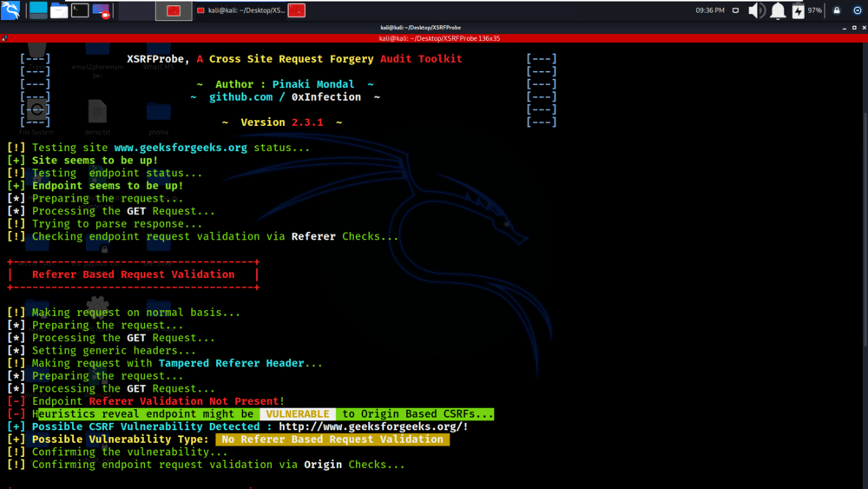Click the 'Trying to parse response...' line
Screen dimensions: 868x489
click(x=105, y=224)
